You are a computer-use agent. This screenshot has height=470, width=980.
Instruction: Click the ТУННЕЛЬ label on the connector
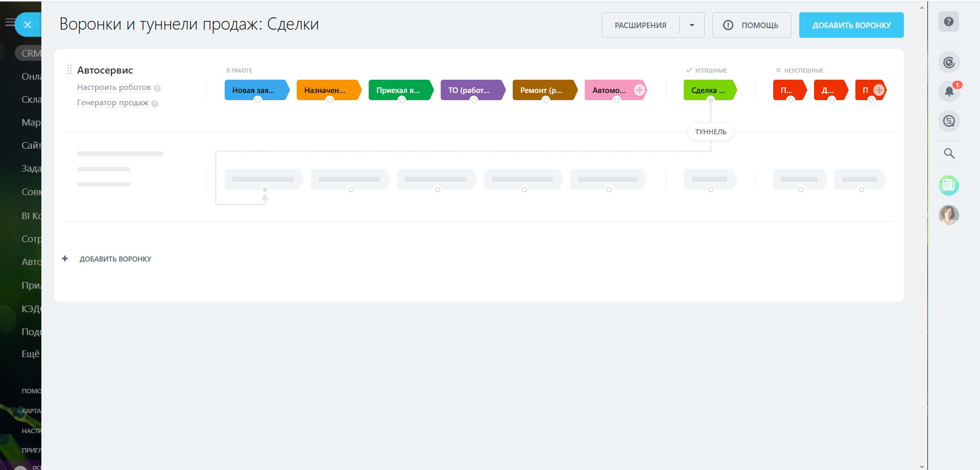710,132
